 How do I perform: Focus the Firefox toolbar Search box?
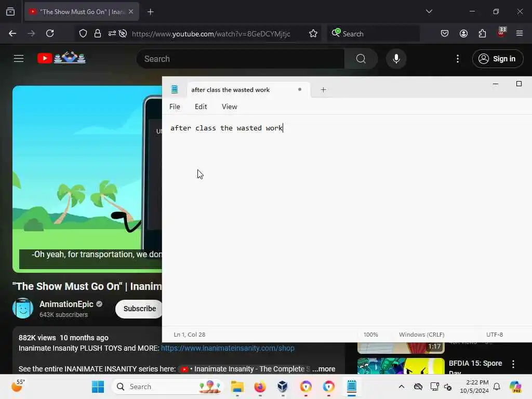click(x=373, y=34)
